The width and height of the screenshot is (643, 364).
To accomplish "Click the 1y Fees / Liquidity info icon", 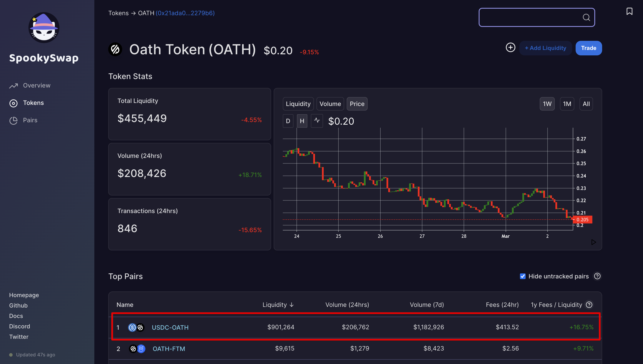I will [589, 304].
